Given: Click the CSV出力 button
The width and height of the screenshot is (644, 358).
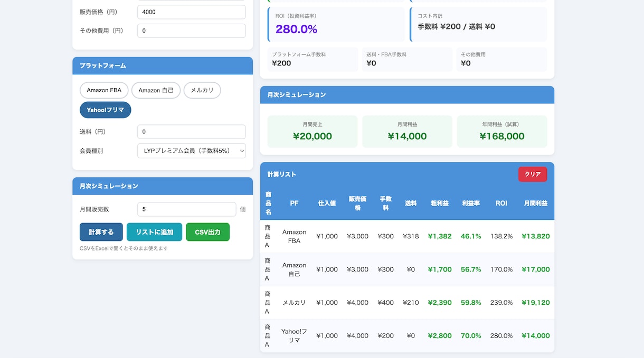Looking at the screenshot, I should tap(208, 232).
